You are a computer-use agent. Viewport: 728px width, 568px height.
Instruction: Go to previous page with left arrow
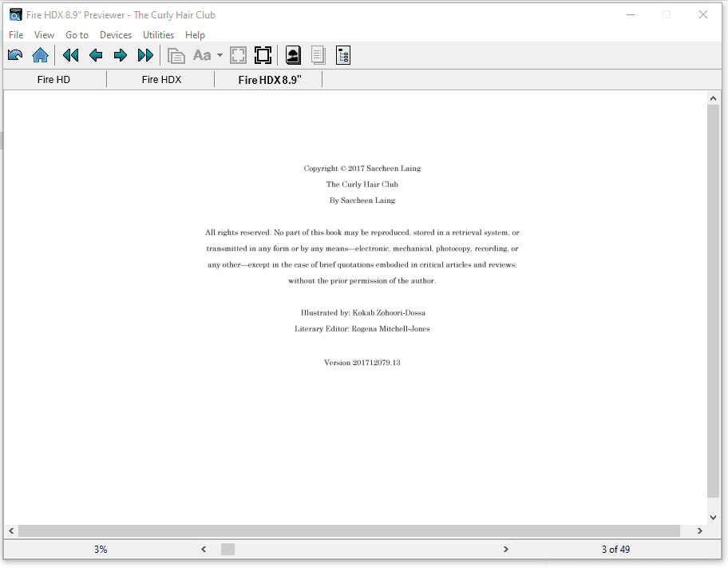[96, 55]
